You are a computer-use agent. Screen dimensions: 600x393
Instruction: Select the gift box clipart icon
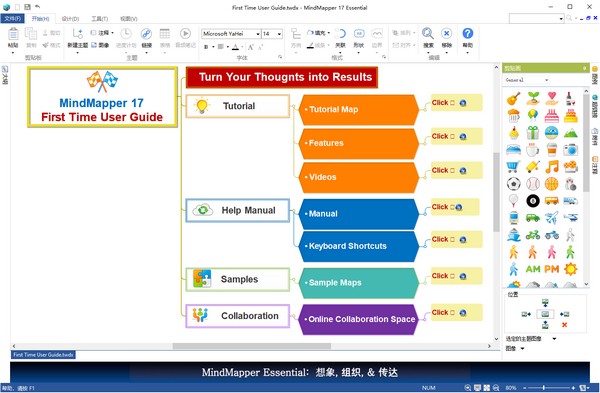point(533,133)
